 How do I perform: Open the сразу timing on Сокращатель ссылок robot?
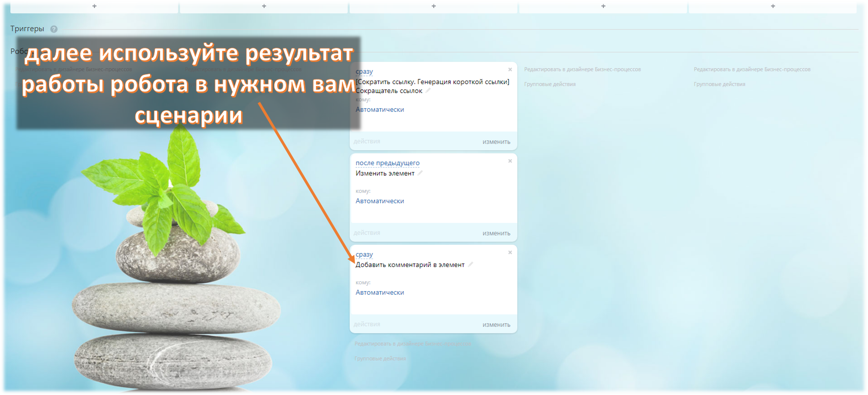364,71
